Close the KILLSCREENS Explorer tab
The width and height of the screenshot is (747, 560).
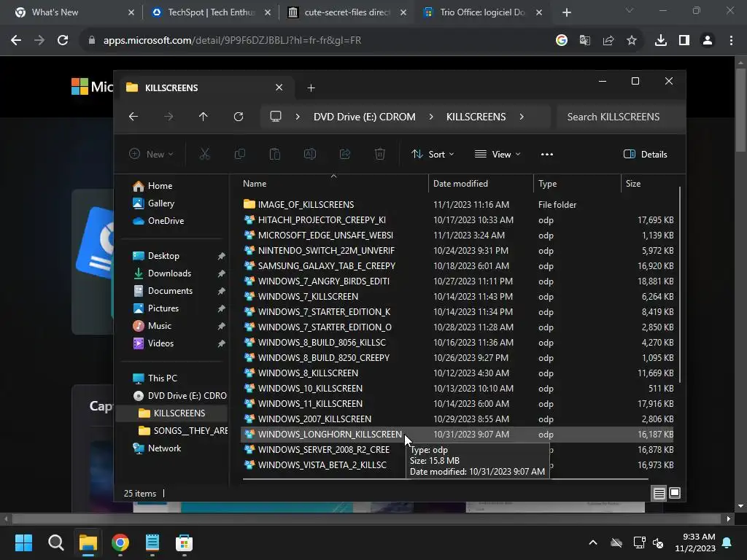coord(279,87)
